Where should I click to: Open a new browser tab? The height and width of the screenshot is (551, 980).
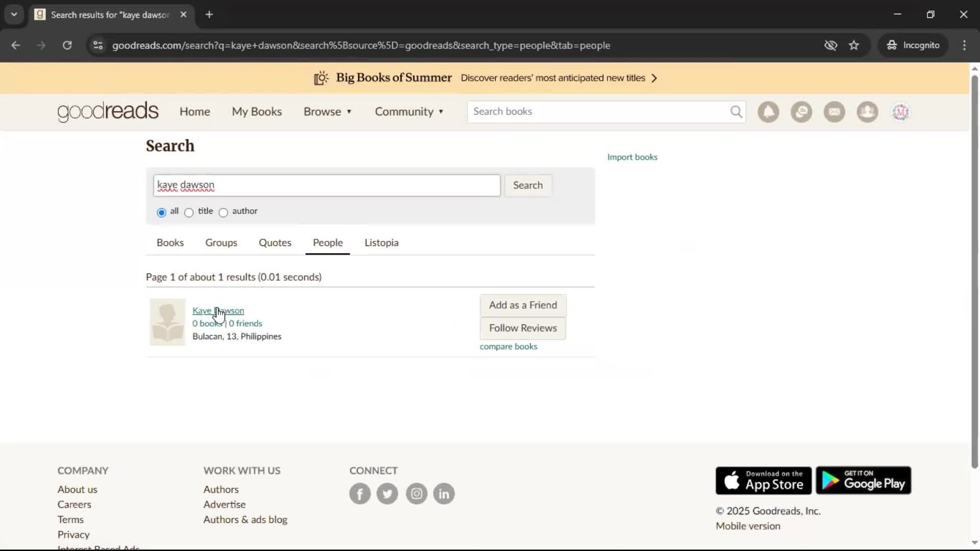pyautogui.click(x=209, y=15)
